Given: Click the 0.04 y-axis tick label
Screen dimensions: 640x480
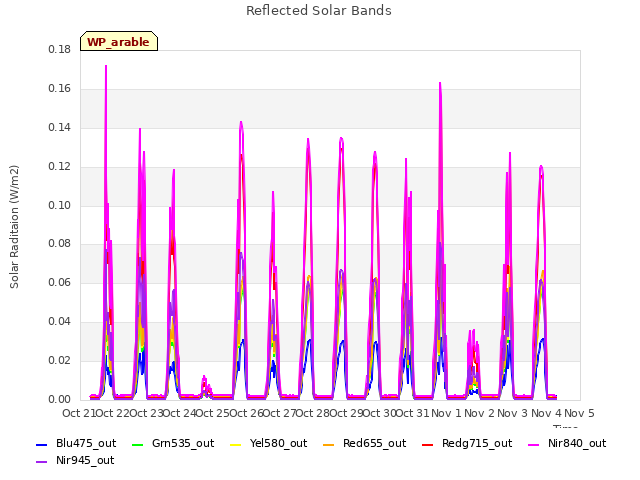Looking at the screenshot, I should [x=59, y=322].
